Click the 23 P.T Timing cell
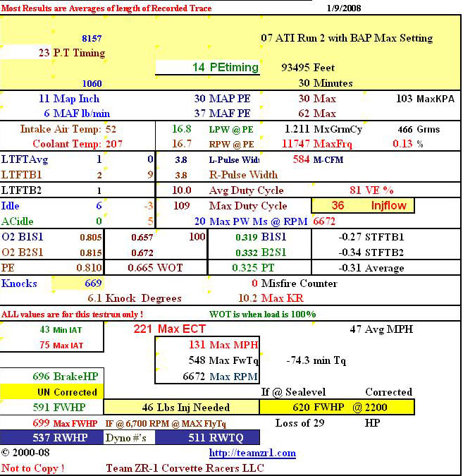 coord(72,53)
